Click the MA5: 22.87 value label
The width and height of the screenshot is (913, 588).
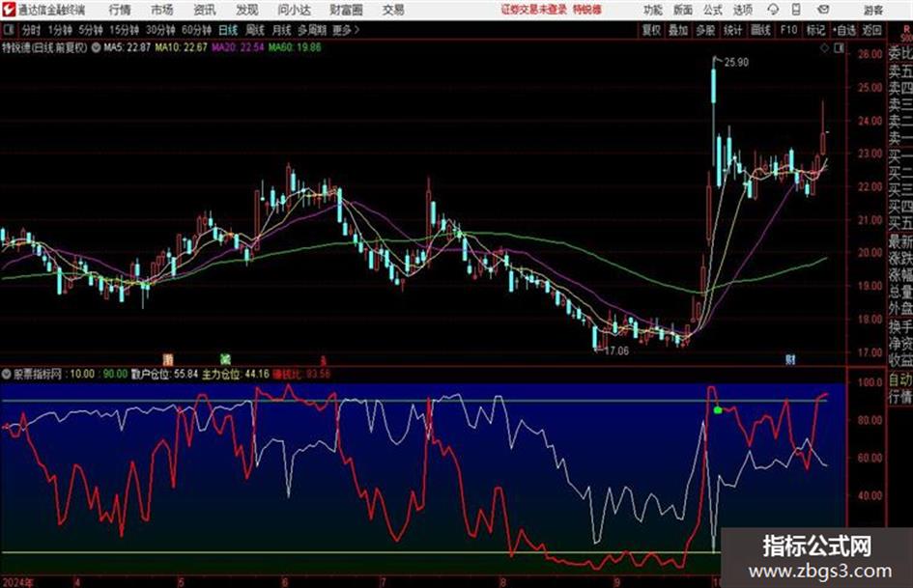tap(127, 47)
